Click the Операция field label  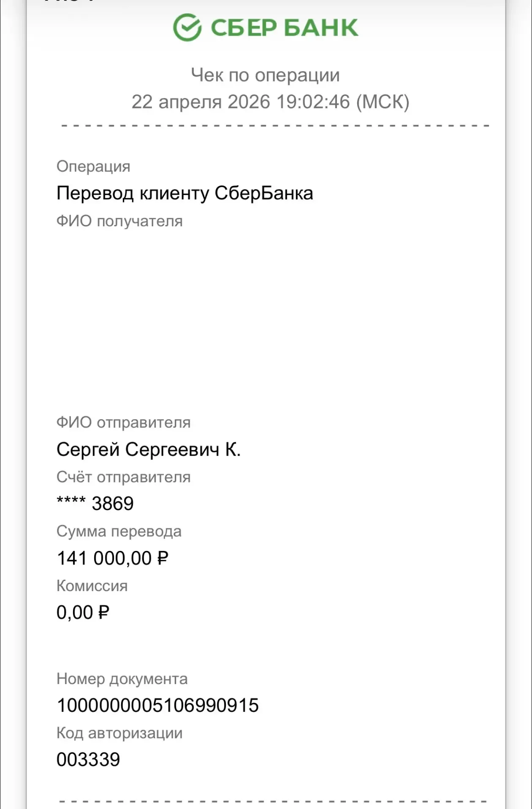93,166
